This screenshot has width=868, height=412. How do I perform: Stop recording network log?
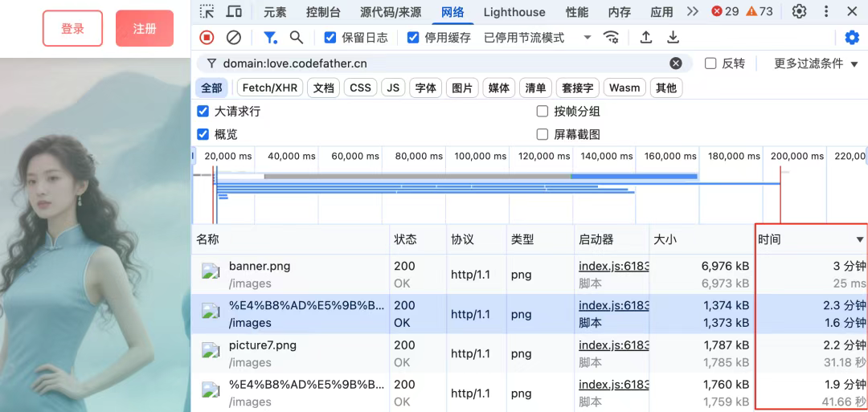point(207,38)
